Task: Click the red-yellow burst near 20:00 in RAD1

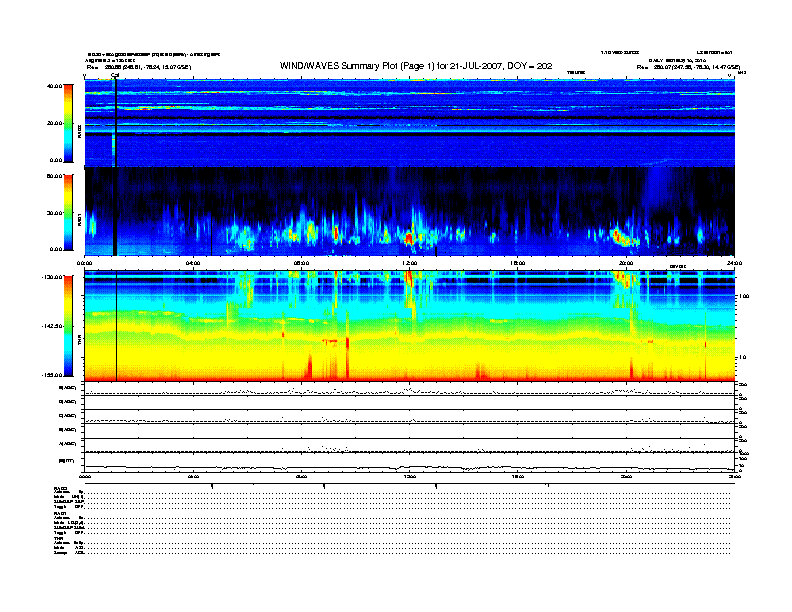Action: point(622,238)
